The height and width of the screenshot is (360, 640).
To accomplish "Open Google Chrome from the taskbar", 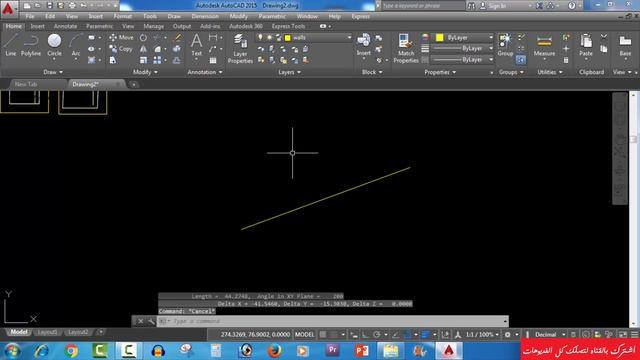I will 71,351.
